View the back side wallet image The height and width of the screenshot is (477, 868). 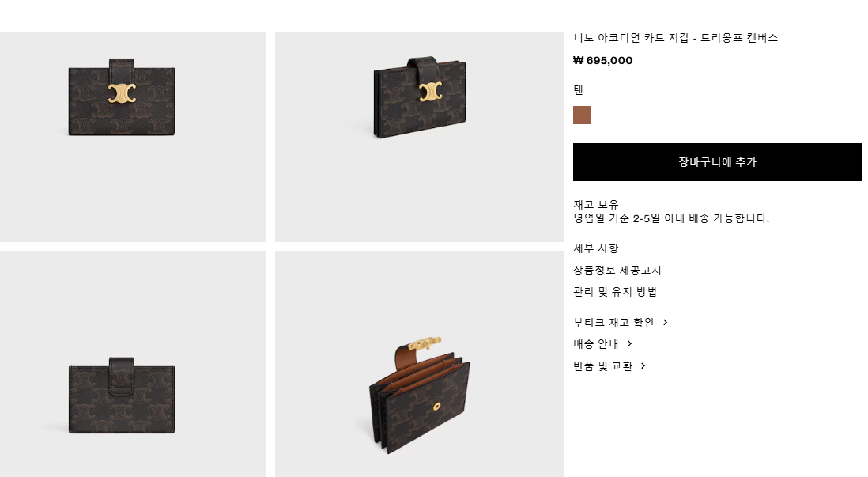(x=133, y=364)
